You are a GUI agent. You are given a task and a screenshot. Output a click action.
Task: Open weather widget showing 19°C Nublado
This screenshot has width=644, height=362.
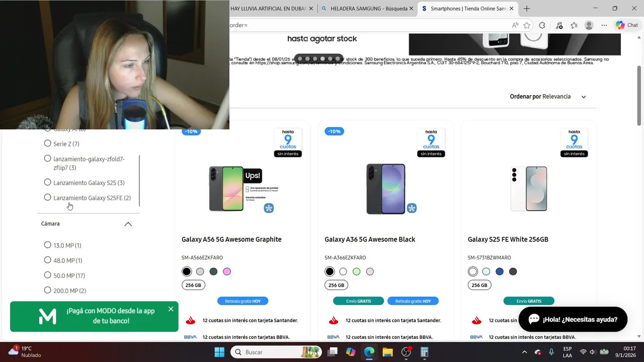25,351
